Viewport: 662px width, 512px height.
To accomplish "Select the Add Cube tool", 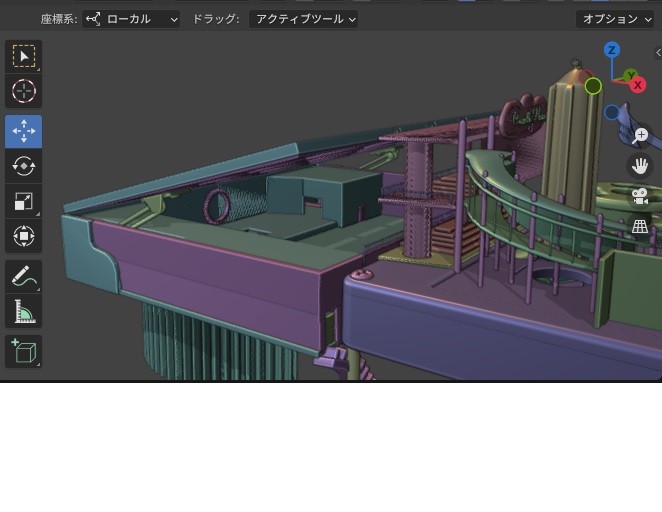I will coord(24,351).
